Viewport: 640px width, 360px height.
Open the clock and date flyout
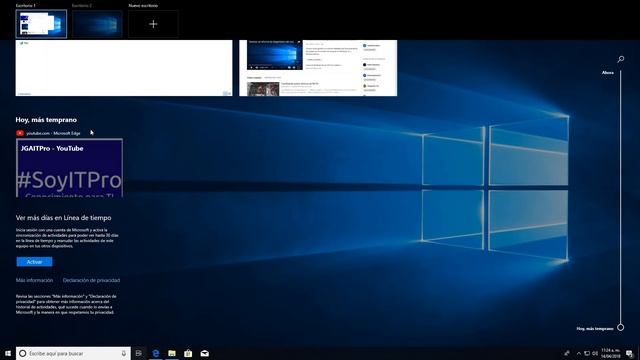pos(611,353)
